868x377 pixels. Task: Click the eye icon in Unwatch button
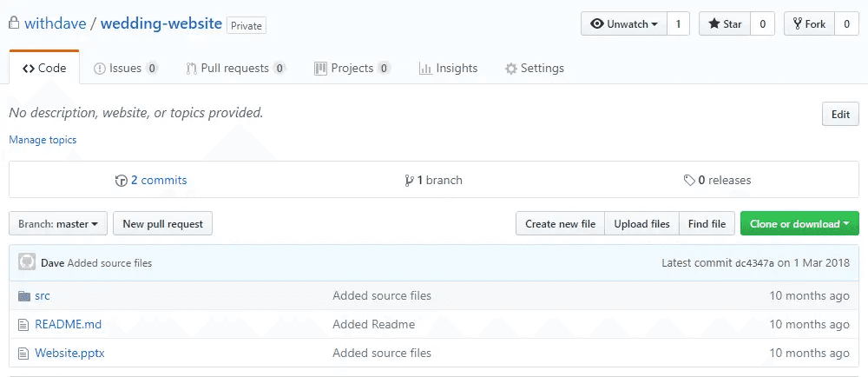click(x=597, y=23)
